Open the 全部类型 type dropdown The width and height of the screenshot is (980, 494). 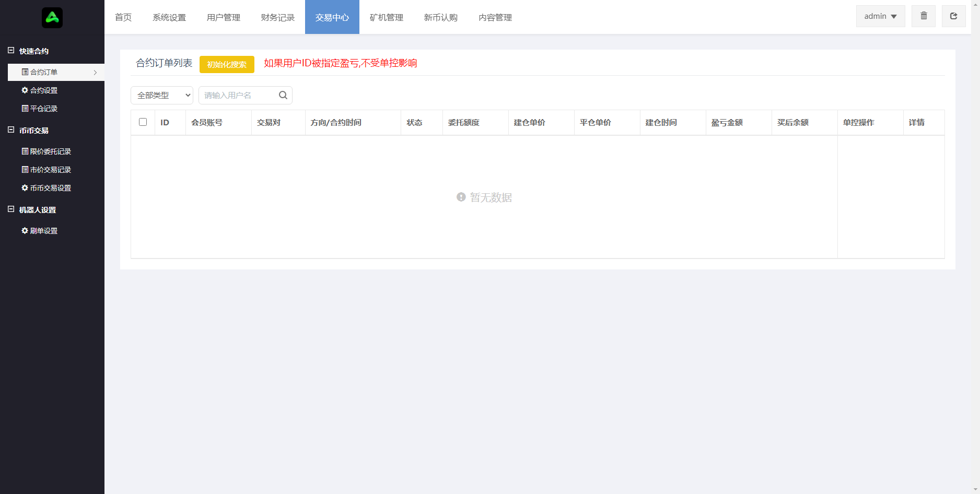pos(161,95)
